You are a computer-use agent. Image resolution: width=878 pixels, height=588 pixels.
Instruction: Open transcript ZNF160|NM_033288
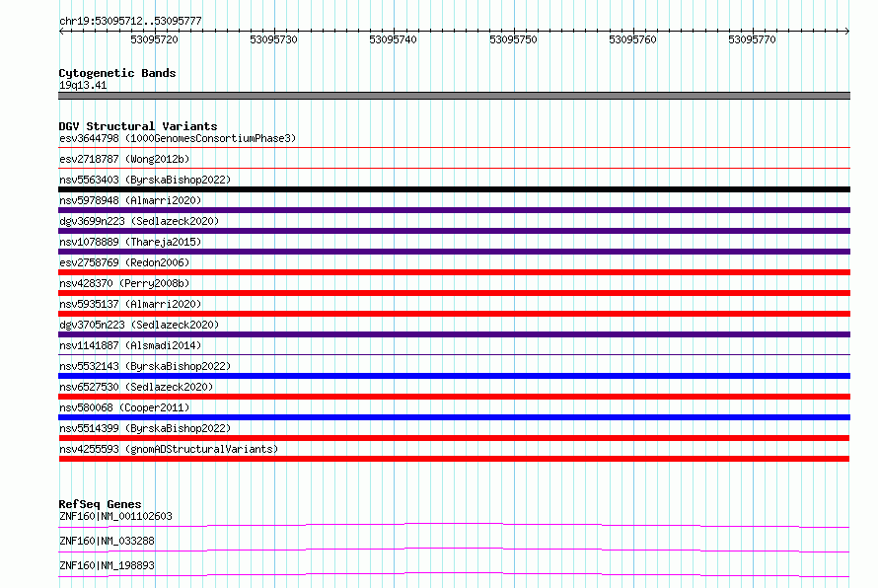(x=107, y=541)
